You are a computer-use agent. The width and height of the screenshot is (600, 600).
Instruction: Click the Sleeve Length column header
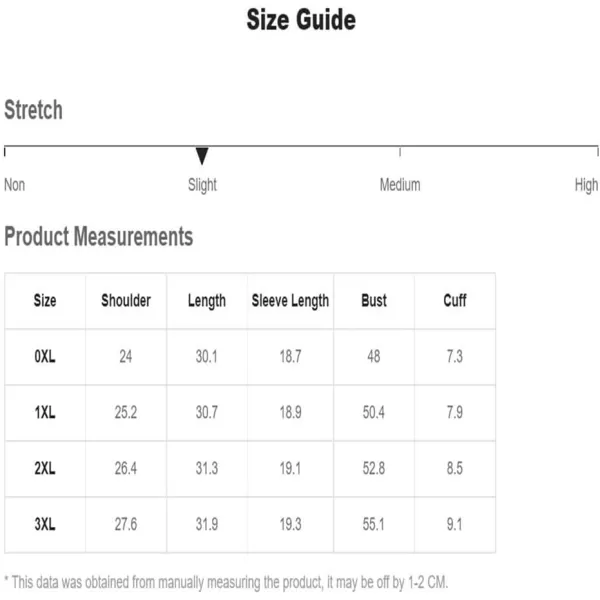pos(290,301)
